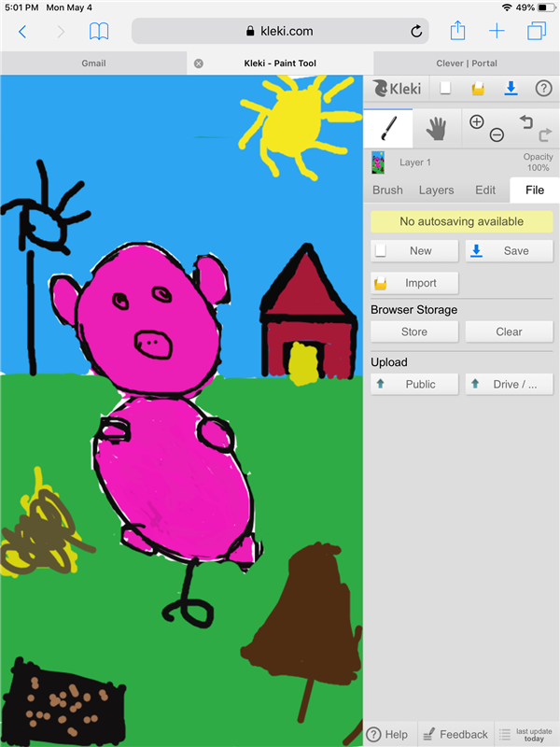Click the Layer 1 label
The width and height of the screenshot is (560, 747).
point(415,162)
